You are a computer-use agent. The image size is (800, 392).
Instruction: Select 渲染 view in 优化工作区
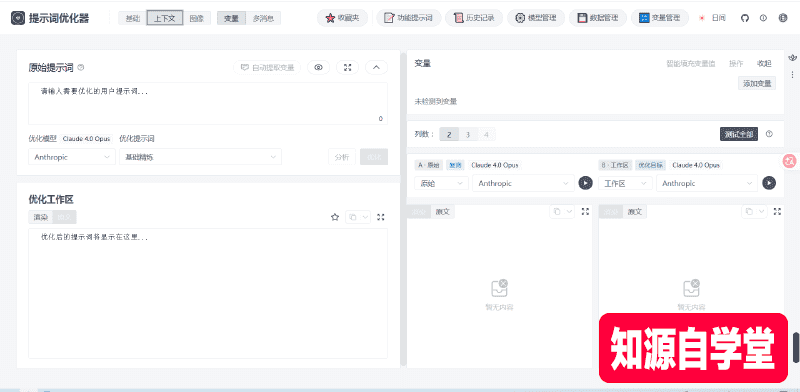[41, 217]
